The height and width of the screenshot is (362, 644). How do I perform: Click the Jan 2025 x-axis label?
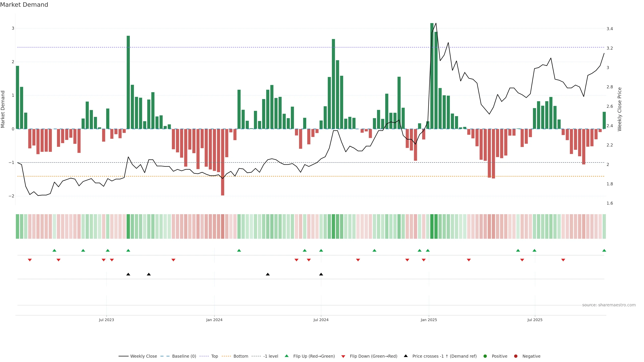click(429, 320)
